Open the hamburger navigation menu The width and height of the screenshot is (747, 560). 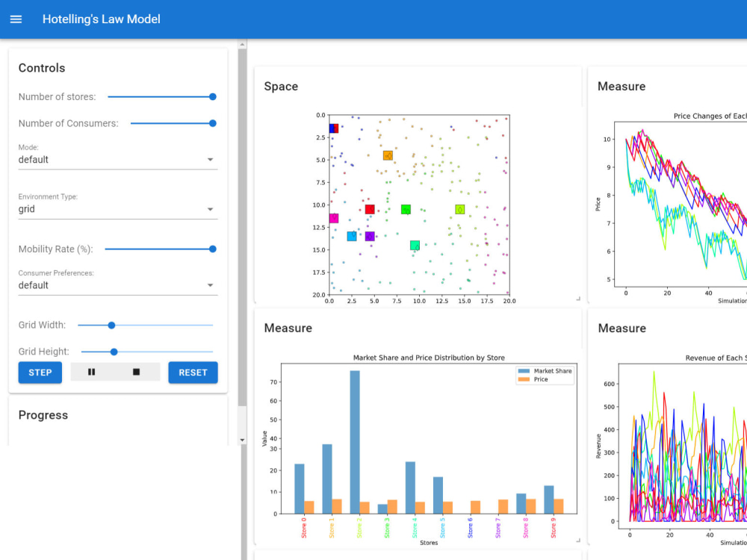coord(16,19)
